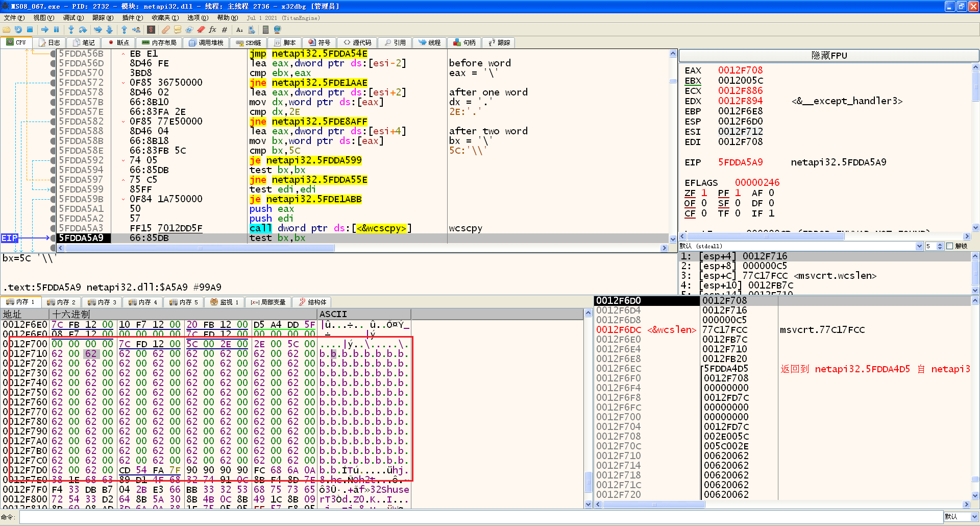The width and height of the screenshot is (980, 526).
Task: Open the 文件 (File) menu
Action: [14, 18]
